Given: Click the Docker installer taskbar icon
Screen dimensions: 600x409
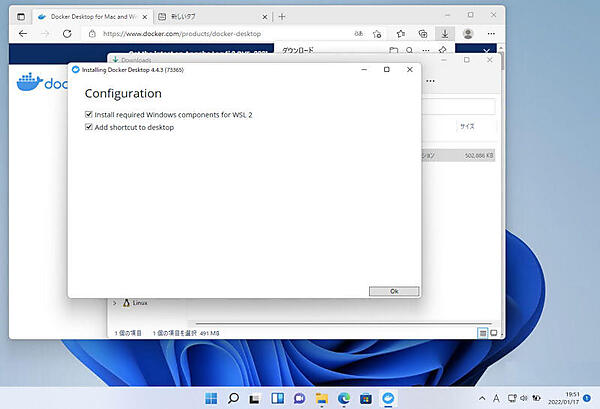Looking at the screenshot, I should 389,398.
